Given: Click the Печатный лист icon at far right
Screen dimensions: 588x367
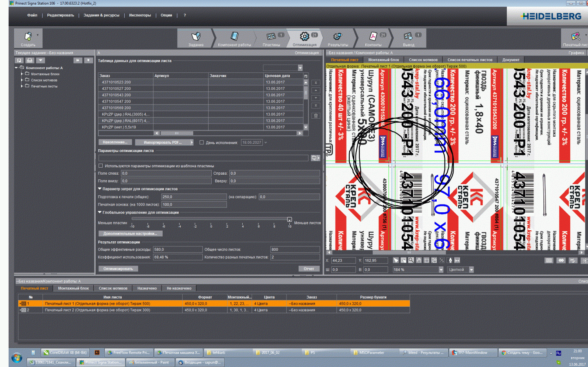Looking at the screenshot, I should [x=575, y=38].
